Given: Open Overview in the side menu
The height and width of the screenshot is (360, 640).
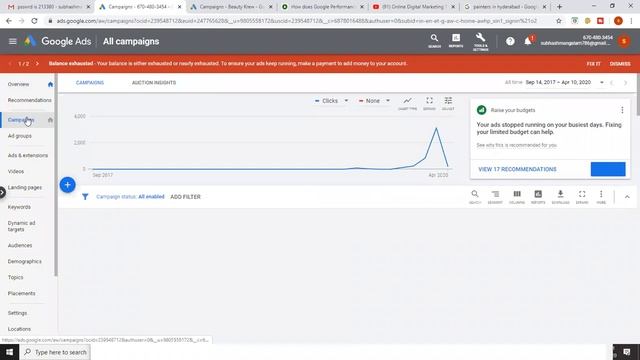Looking at the screenshot, I should (x=18, y=84).
